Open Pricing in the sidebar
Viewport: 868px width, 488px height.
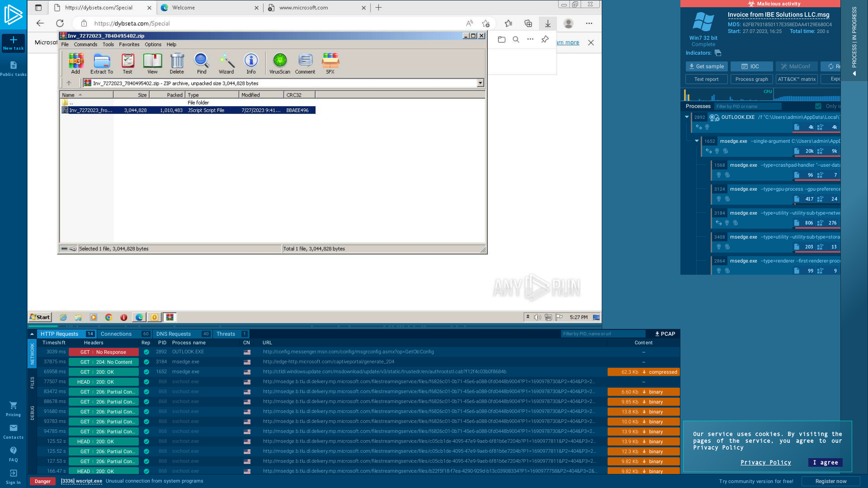13,409
